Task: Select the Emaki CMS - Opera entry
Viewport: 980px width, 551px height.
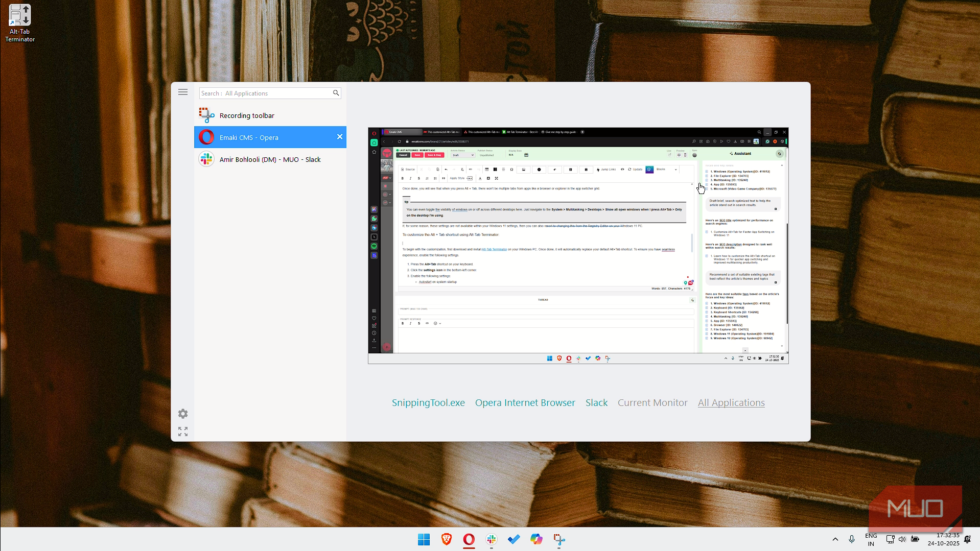Action: [x=270, y=137]
